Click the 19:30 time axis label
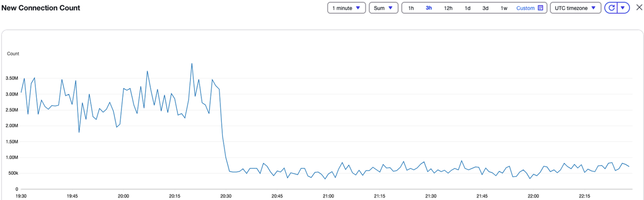This screenshot has height=200, width=644. click(21, 196)
